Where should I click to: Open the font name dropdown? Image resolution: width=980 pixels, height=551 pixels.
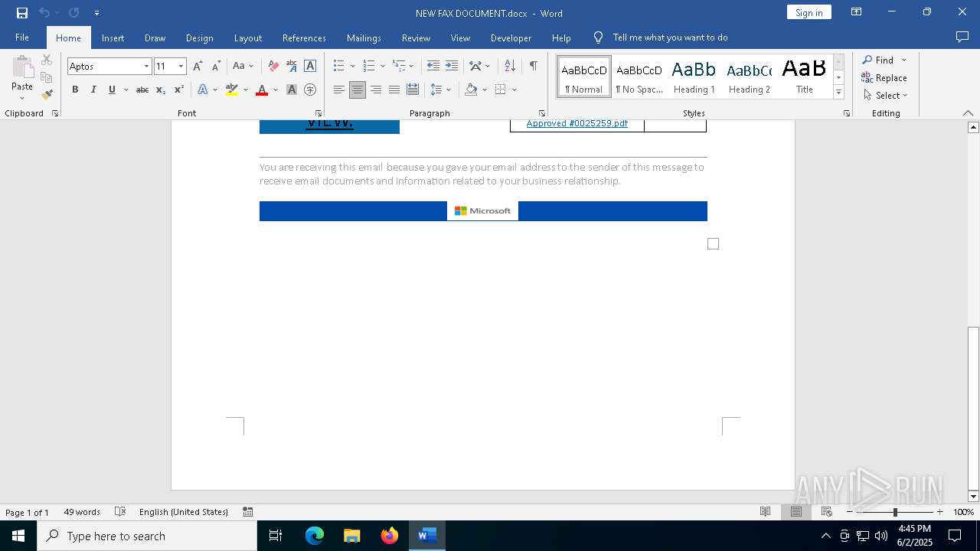click(146, 67)
